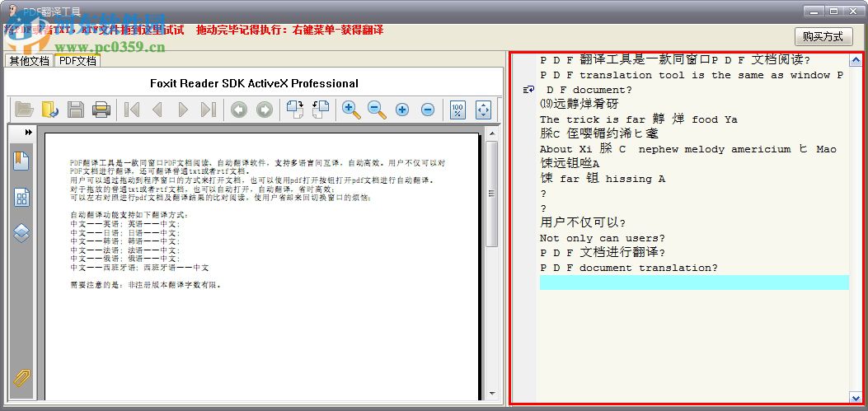This screenshot has width=868, height=411.
Task: Go to the previous page
Action: tap(157, 110)
